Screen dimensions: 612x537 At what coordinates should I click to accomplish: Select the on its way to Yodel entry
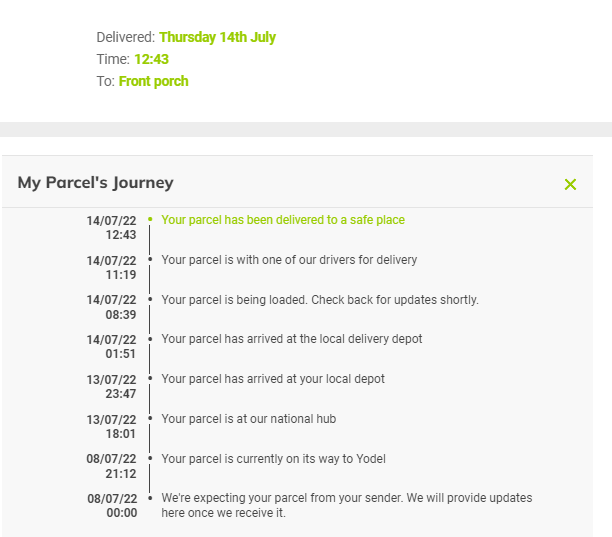[273, 459]
